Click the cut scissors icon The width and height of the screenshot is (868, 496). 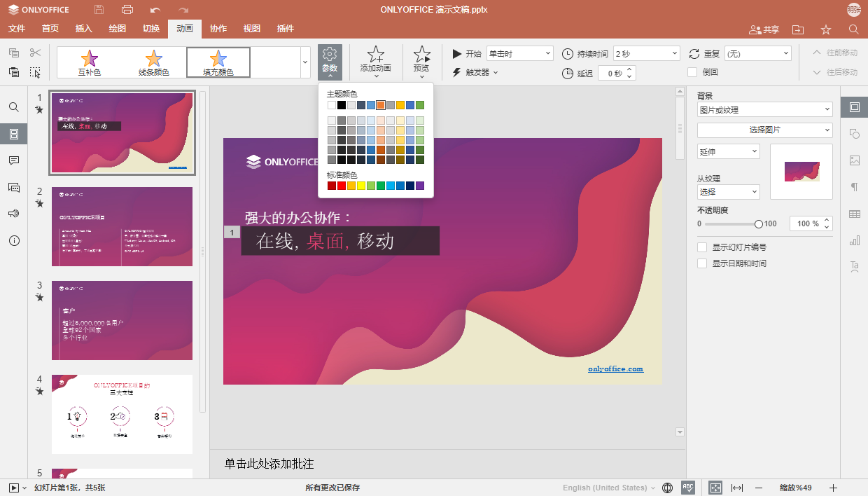(x=36, y=53)
